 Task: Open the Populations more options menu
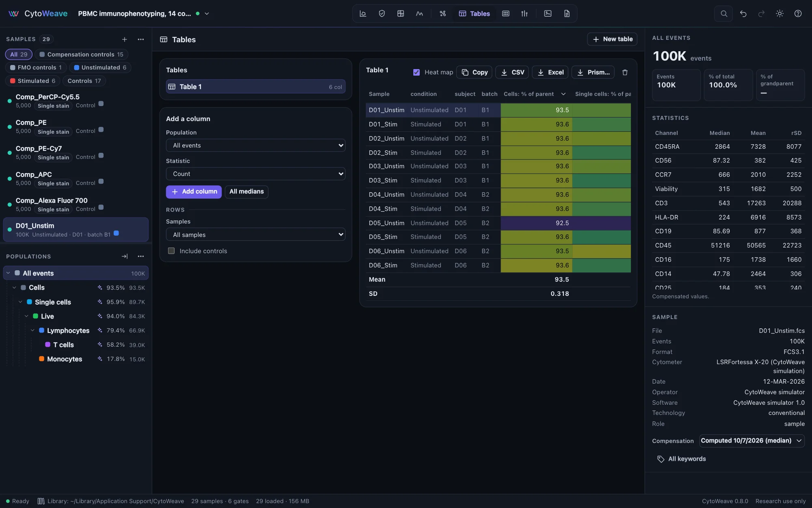click(141, 256)
